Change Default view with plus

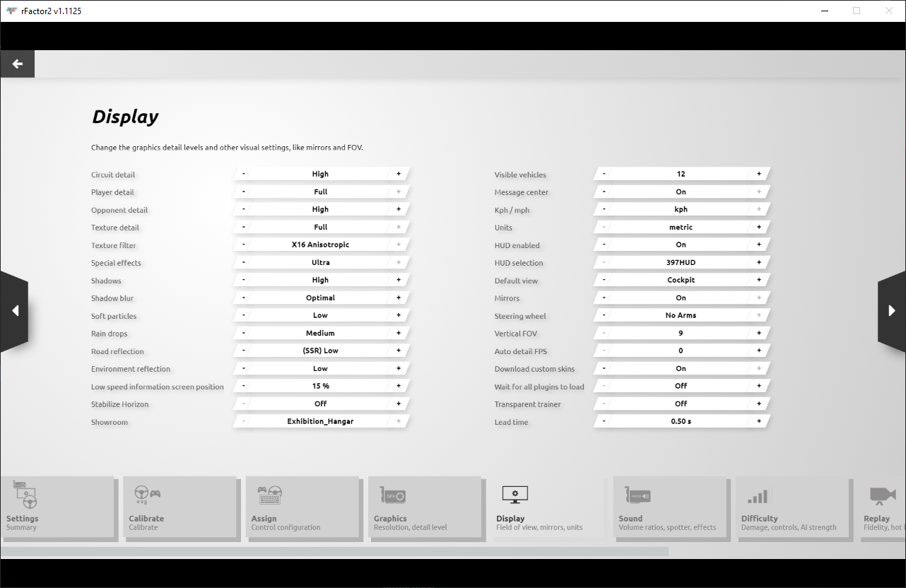pos(759,280)
